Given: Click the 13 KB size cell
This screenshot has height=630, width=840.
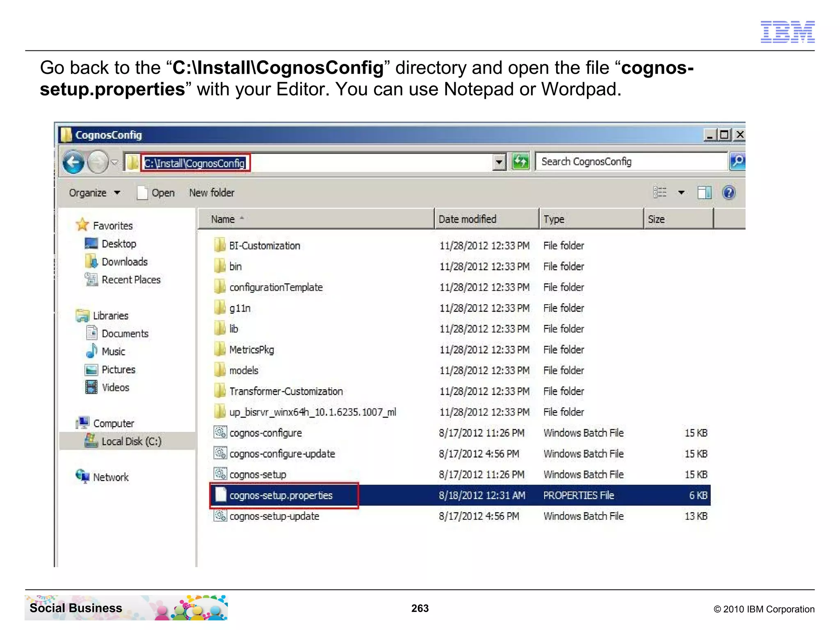Looking at the screenshot, I should pyautogui.click(x=696, y=516).
